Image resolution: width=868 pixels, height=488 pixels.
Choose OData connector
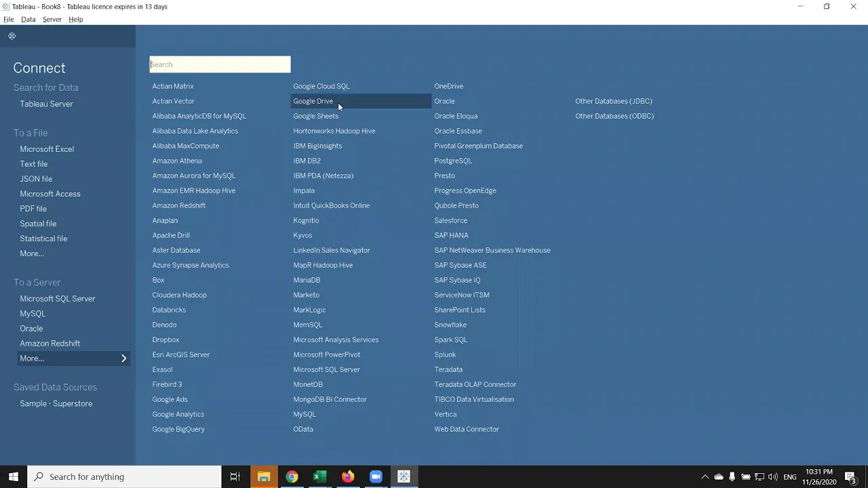point(303,429)
